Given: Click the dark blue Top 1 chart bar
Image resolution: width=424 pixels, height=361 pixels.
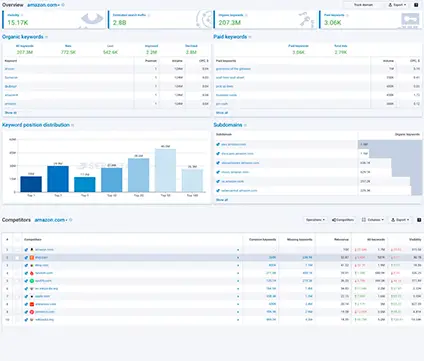Looking at the screenshot, I should [x=31, y=184].
